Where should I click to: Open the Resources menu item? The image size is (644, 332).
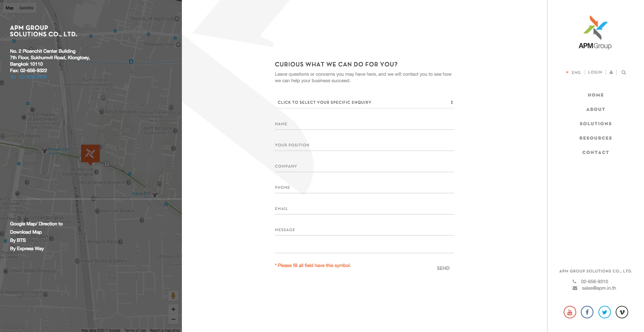pos(596,138)
